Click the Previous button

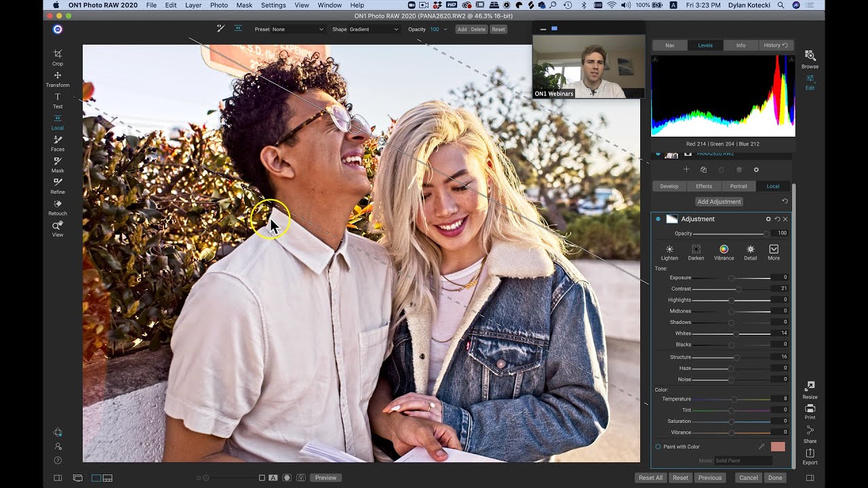click(x=710, y=478)
